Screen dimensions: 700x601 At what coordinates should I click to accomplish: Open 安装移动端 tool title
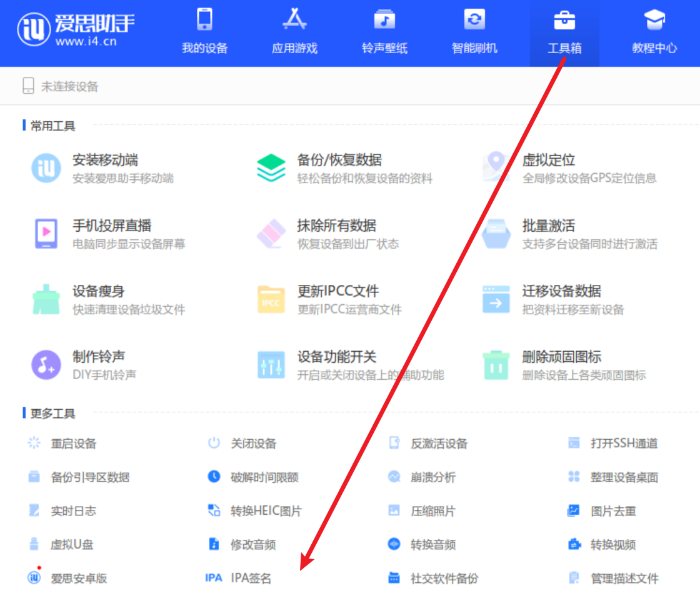106,160
